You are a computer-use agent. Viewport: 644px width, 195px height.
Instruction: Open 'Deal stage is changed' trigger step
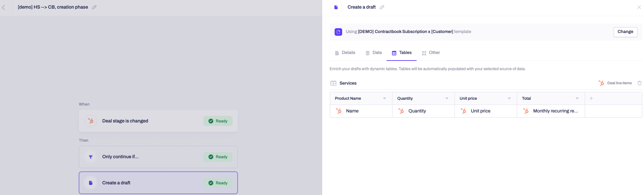click(158, 121)
